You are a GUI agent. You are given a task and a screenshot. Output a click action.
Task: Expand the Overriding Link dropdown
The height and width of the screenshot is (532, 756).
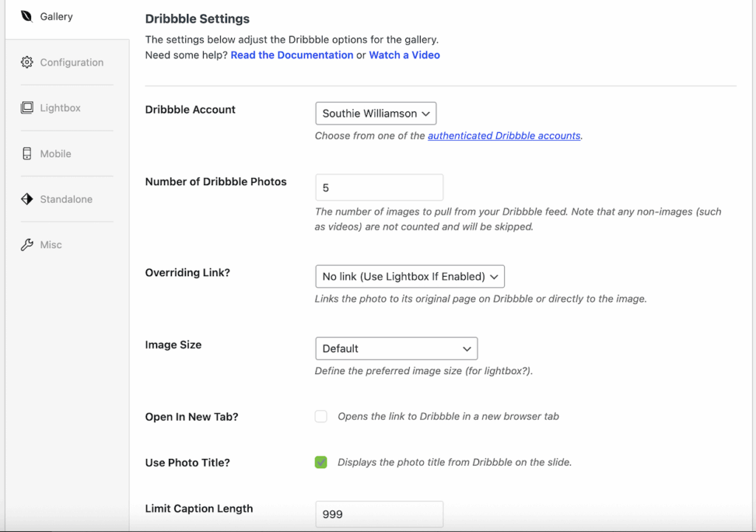point(410,276)
